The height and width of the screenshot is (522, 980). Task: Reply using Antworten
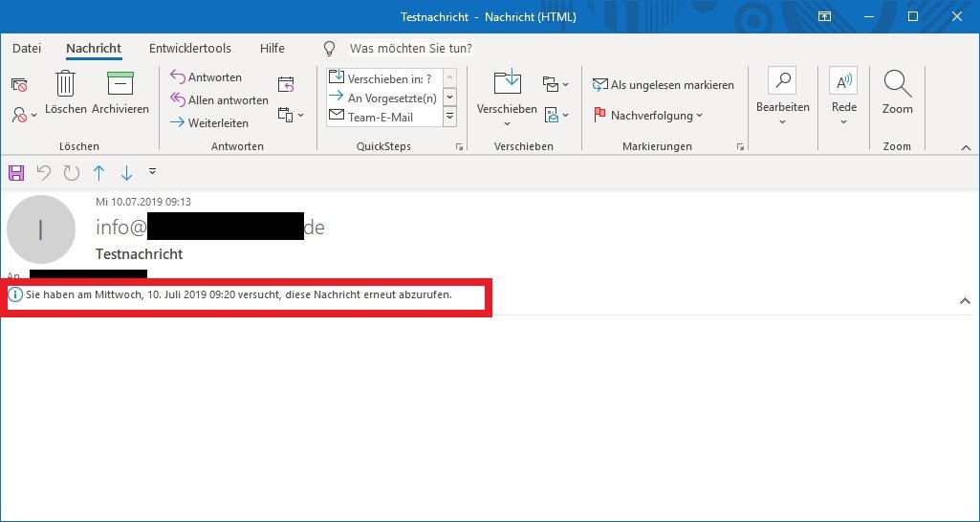[x=206, y=77]
